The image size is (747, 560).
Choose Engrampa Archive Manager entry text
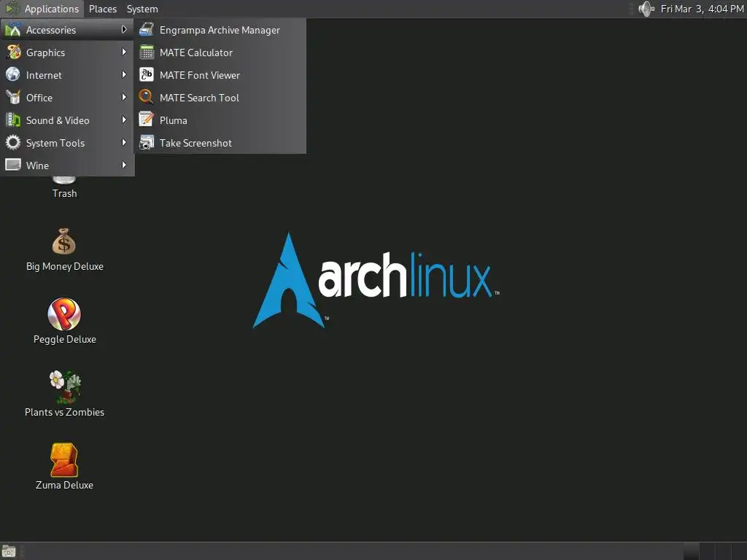(220, 30)
